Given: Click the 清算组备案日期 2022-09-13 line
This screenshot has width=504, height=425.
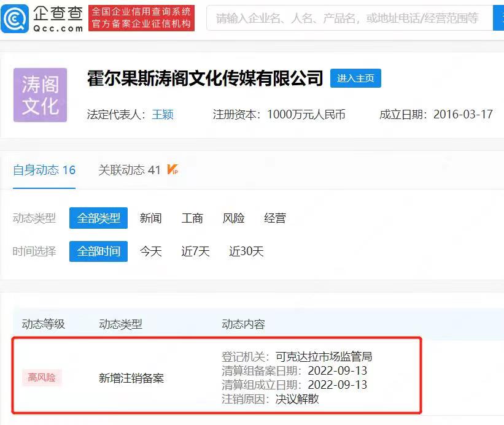Looking at the screenshot, I should pos(294,371).
